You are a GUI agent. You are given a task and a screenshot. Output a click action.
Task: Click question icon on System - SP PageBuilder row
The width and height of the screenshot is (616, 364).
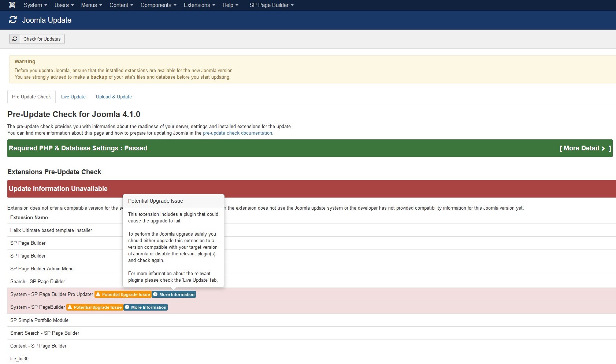coord(127,307)
